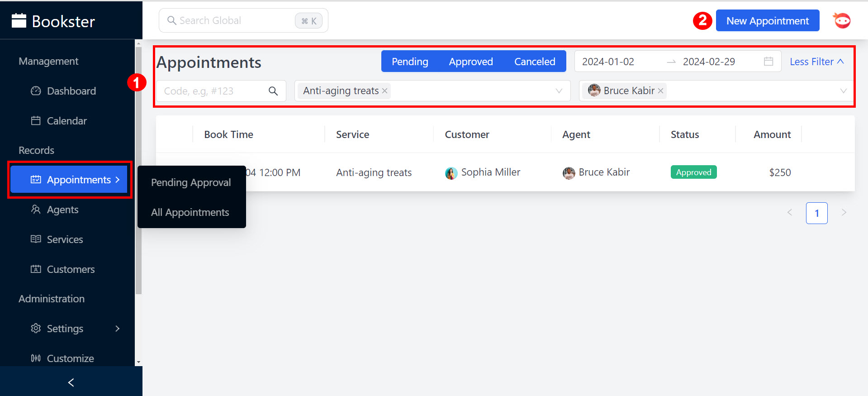Open the user avatar icon at top right
This screenshot has width=868, height=396.
pyautogui.click(x=841, y=21)
